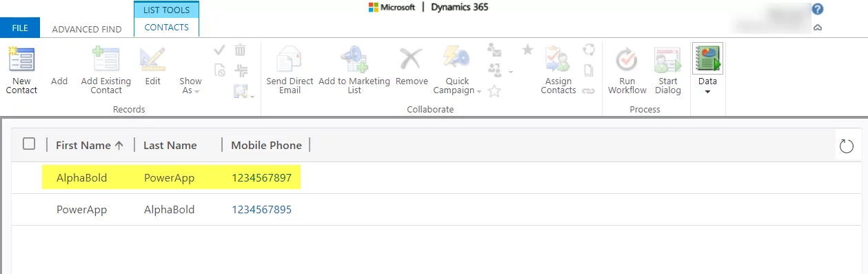
Task: Click PowerApp last name in first row
Action: pyautogui.click(x=170, y=178)
